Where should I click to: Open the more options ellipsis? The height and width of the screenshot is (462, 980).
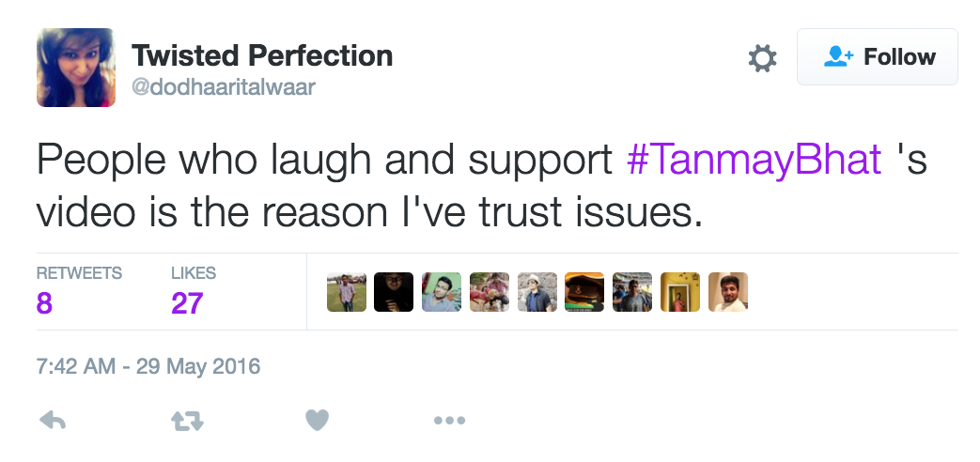(449, 421)
